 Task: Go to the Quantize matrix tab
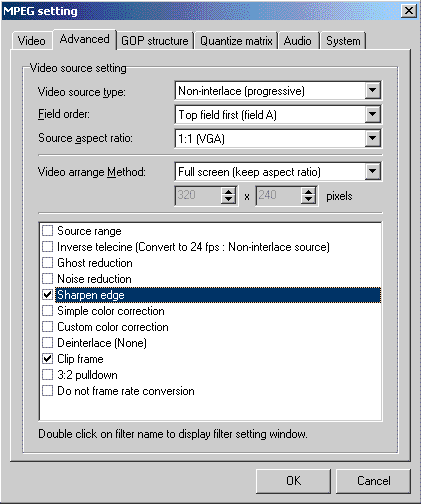[236, 41]
